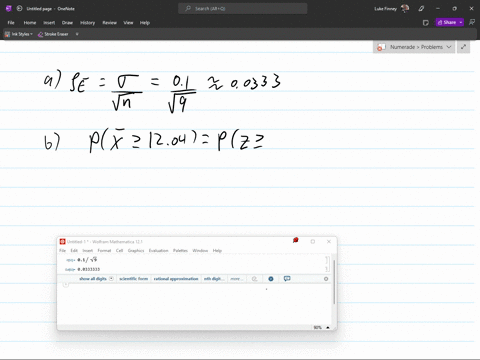Select the Stroke Eraser tool

(53, 34)
